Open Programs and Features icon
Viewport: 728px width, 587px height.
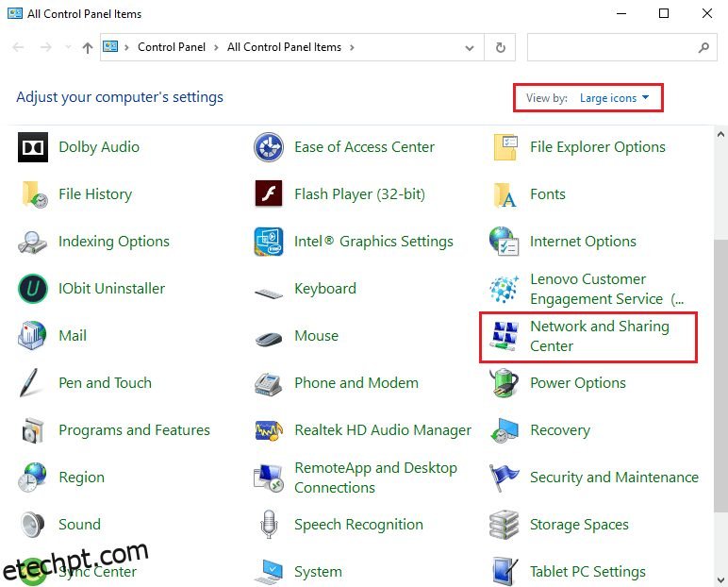(x=32, y=430)
